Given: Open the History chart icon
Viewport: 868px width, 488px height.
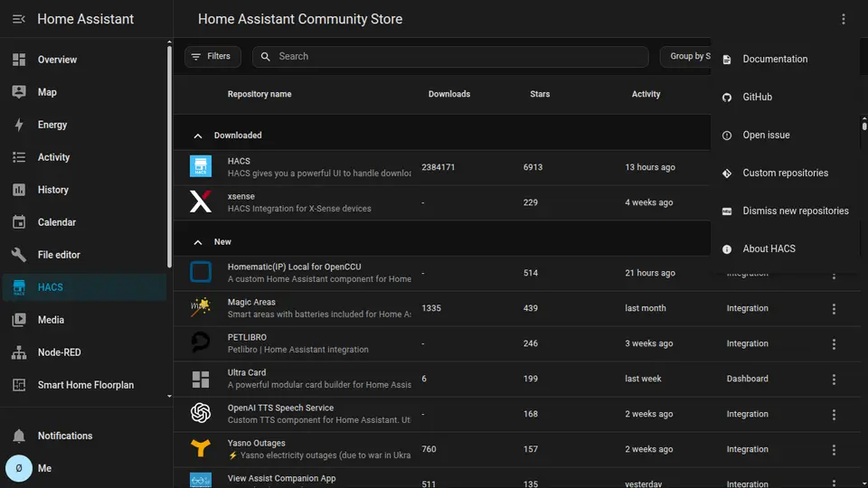Looking at the screenshot, I should [19, 190].
